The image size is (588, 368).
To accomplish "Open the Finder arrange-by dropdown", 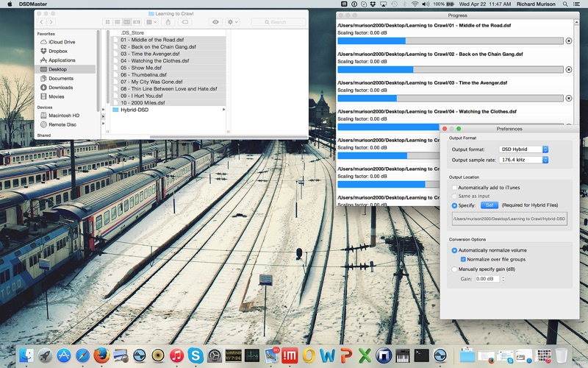I will click(x=151, y=22).
